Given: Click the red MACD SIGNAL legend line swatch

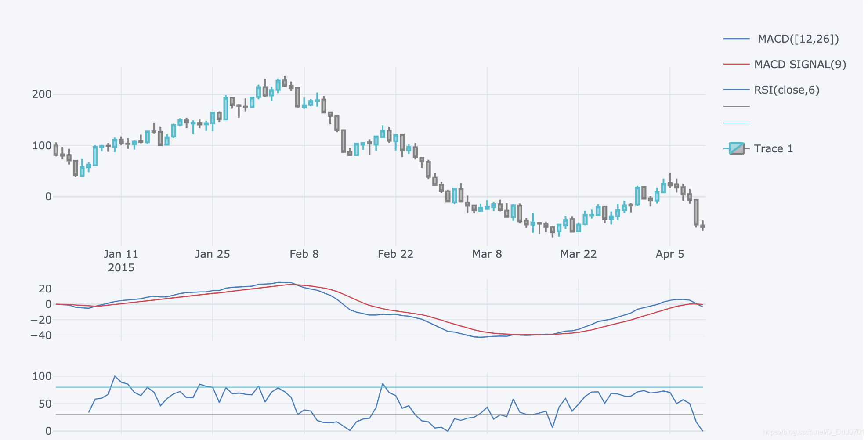Looking at the screenshot, I should [737, 65].
